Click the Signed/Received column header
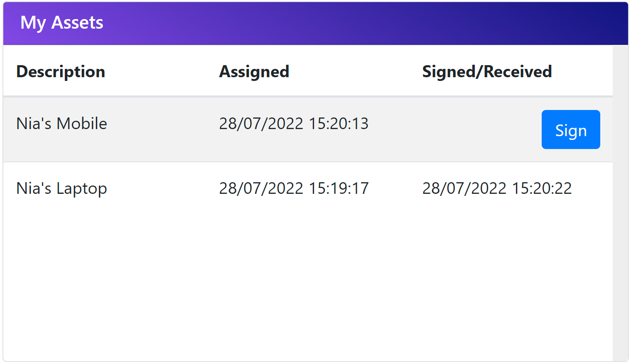This screenshot has width=631, height=364. click(487, 72)
